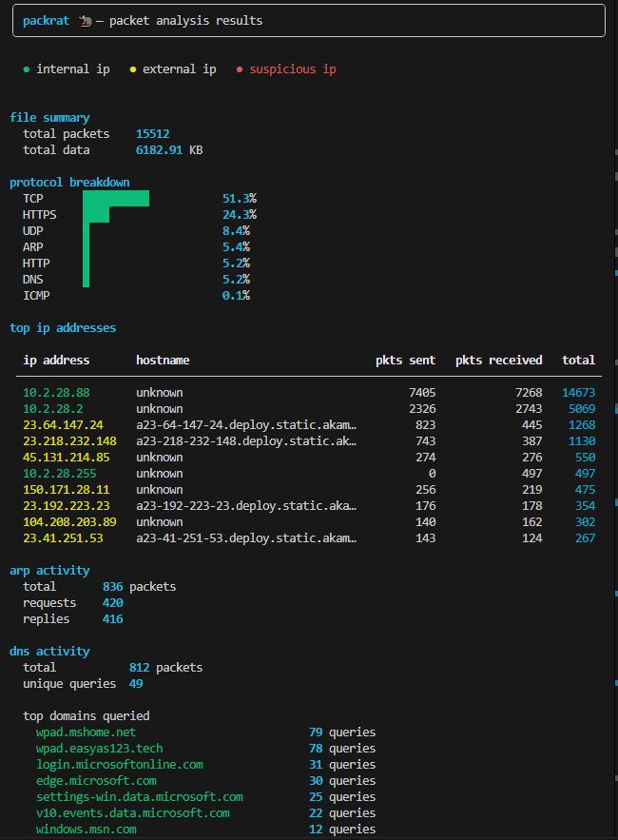618x840 pixels.
Task: Click the 79 queries count
Action: tap(316, 732)
